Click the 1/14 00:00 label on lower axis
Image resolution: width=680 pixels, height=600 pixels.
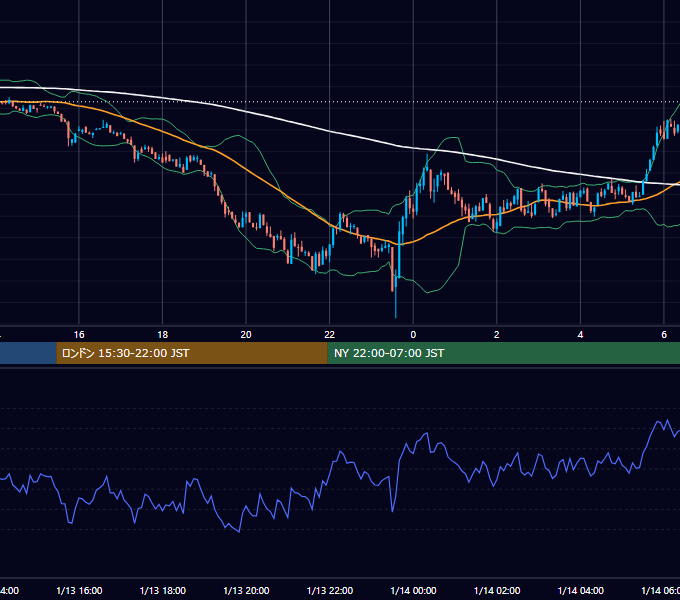[x=413, y=590]
